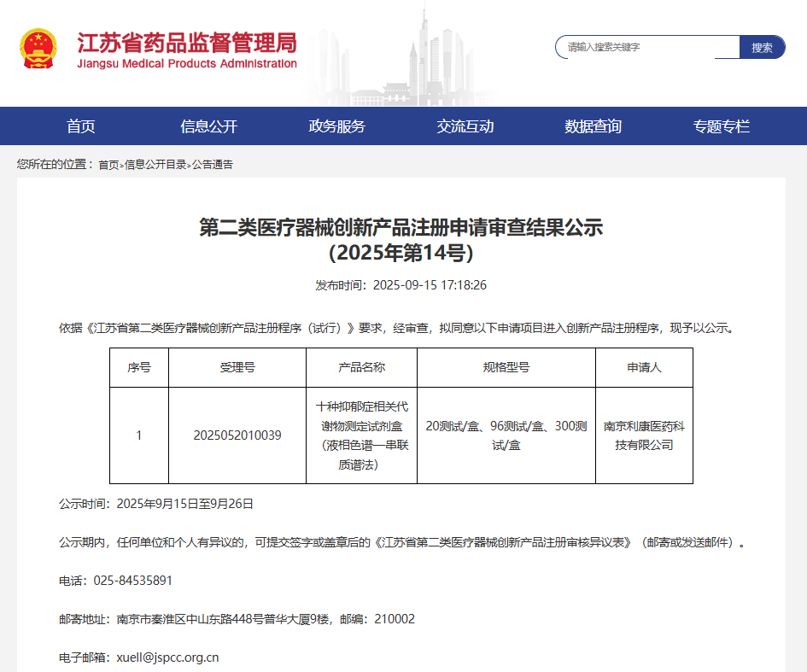The image size is (807, 672).
Task: Click the 首页 breadcrumb link
Action: [x=108, y=165]
